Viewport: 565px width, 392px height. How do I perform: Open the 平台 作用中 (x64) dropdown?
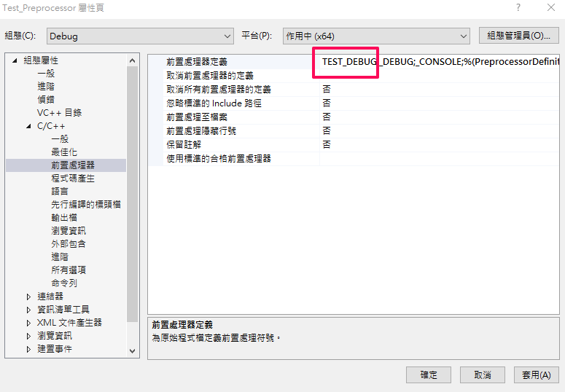(376, 36)
